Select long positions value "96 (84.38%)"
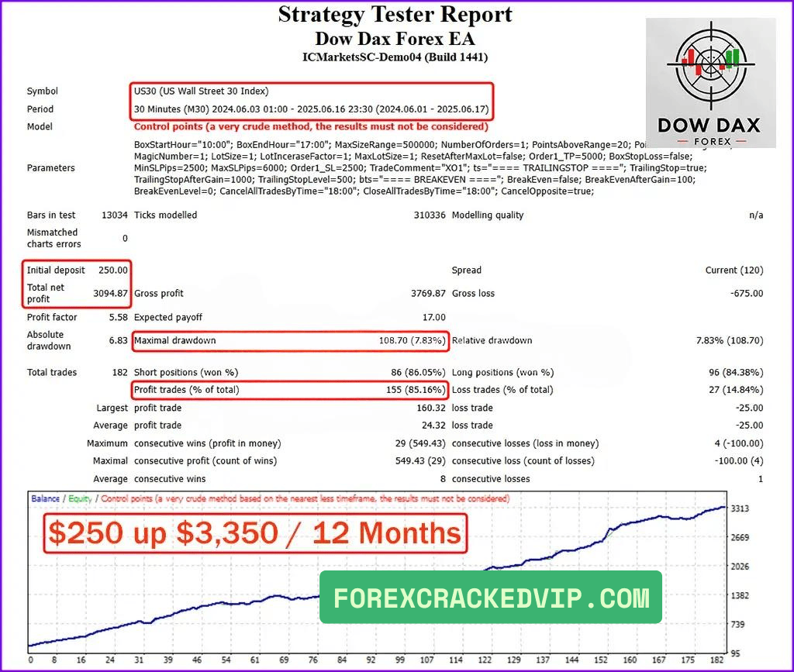794x672 pixels. pyautogui.click(x=737, y=373)
